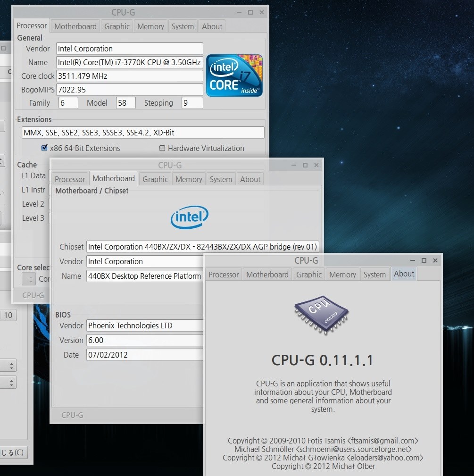Select the active Motherboard tab in the middle window
474x476 pixels.
pyautogui.click(x=114, y=178)
